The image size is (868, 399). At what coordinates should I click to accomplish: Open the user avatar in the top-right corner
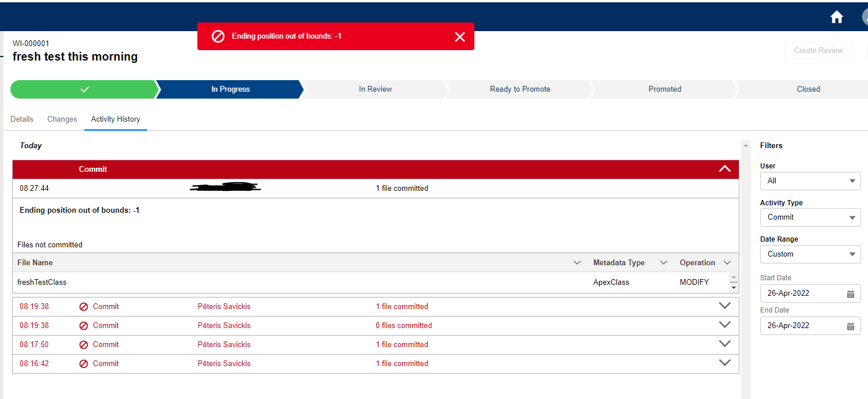click(864, 17)
